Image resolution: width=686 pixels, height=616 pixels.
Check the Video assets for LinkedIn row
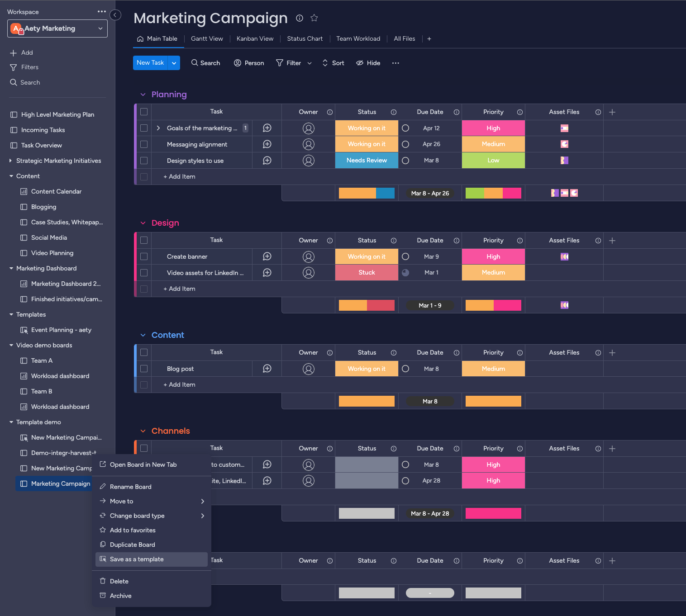[x=144, y=273]
